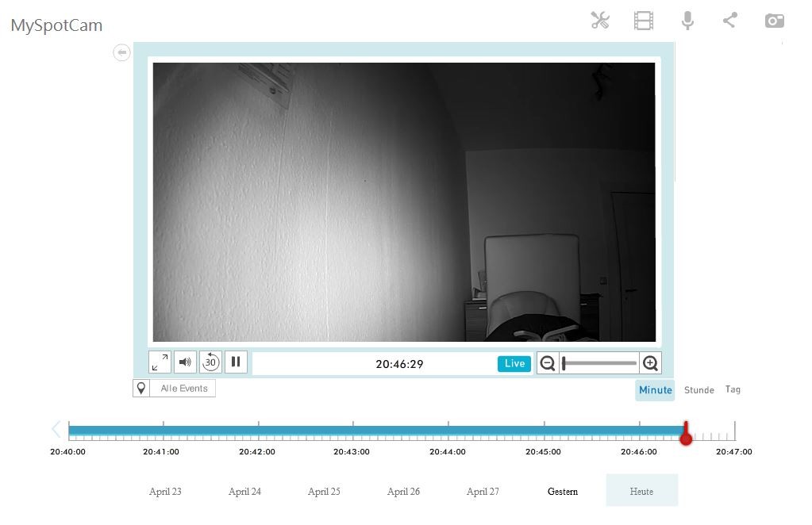Open the Alle Events filter dropdown
812x525 pixels.
pyautogui.click(x=183, y=389)
